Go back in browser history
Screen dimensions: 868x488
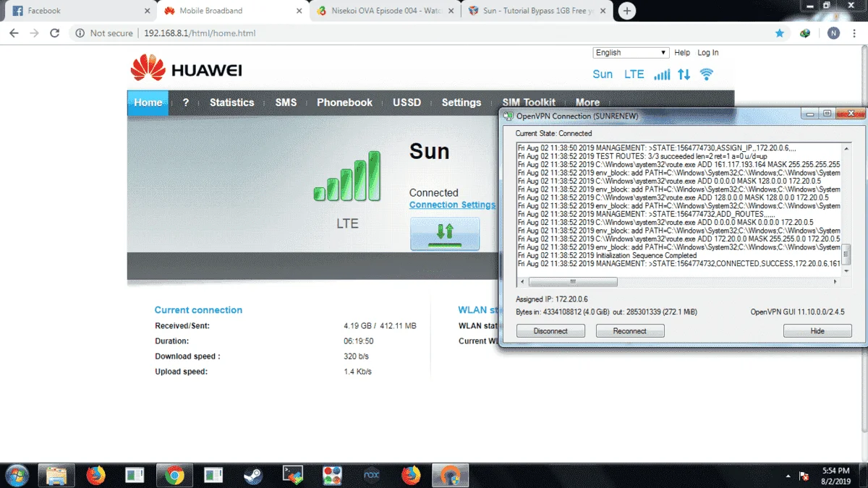coord(14,33)
